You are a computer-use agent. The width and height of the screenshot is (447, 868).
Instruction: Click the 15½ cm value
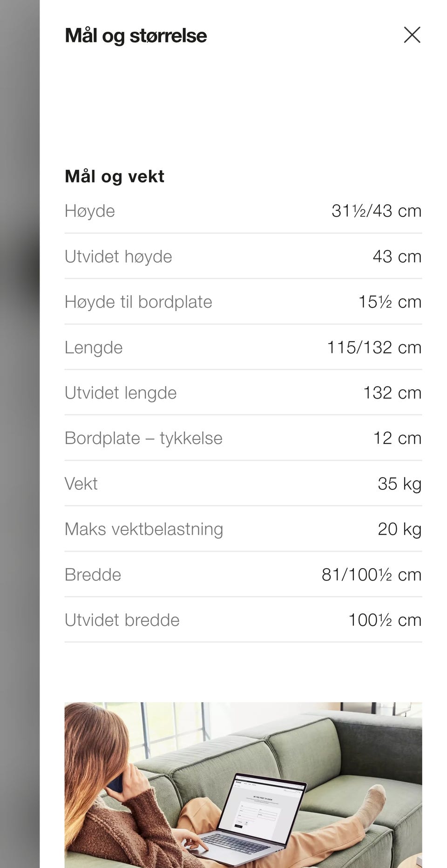pos(390,302)
